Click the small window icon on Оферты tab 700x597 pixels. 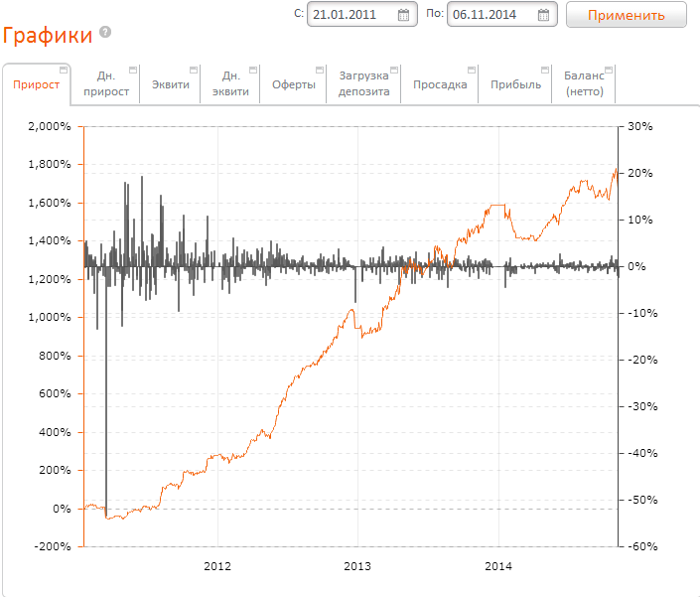320,70
